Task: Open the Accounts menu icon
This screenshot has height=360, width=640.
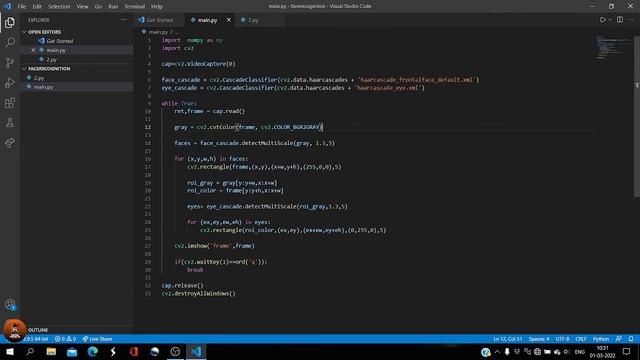Action: tap(10, 304)
